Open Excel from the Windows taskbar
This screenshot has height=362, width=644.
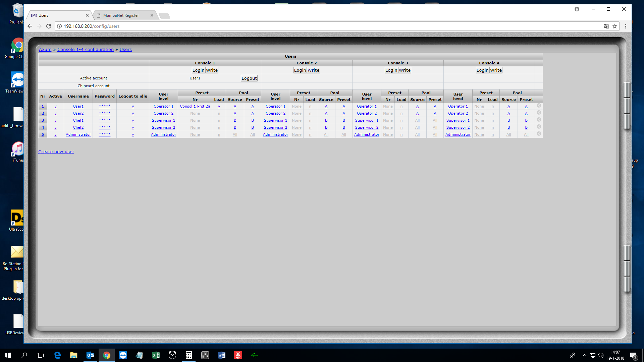coord(156,355)
